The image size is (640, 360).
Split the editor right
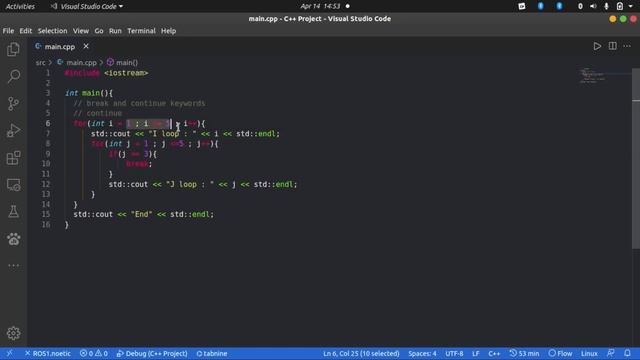[x=613, y=46]
